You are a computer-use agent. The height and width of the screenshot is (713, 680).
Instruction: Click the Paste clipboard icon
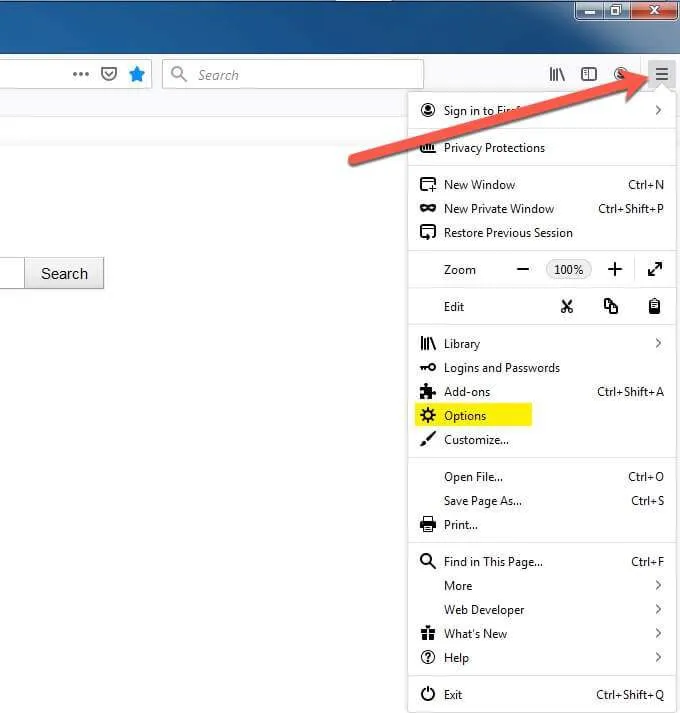(x=654, y=306)
